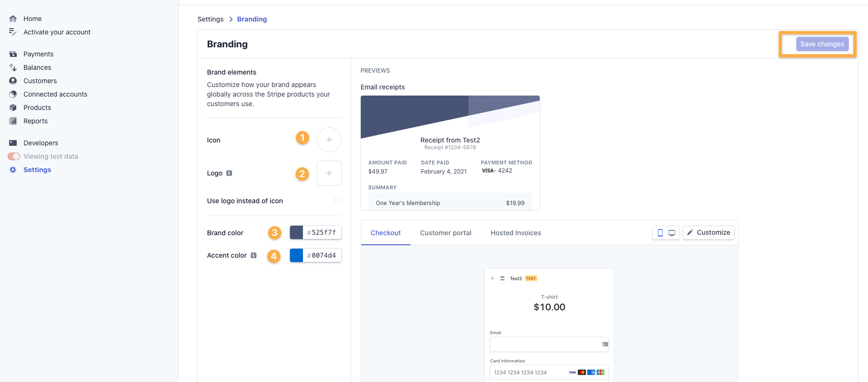
Task: Click the Brand color hex field 525f7f
Action: coord(322,232)
